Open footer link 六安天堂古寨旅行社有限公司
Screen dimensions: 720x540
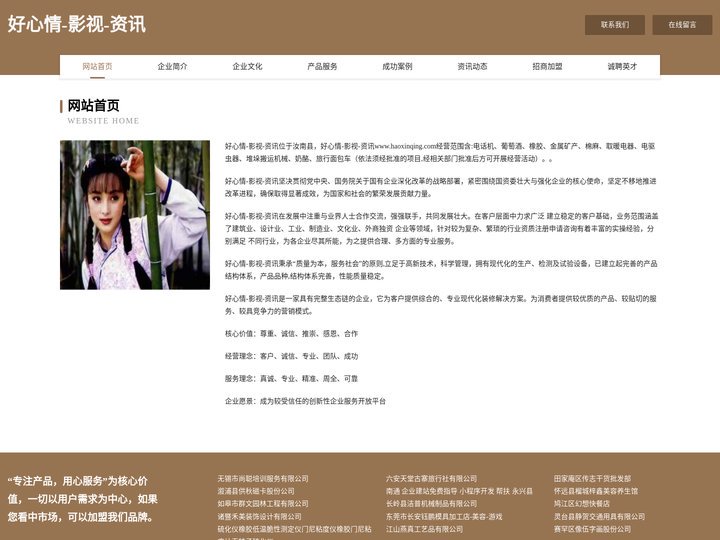click(432, 478)
